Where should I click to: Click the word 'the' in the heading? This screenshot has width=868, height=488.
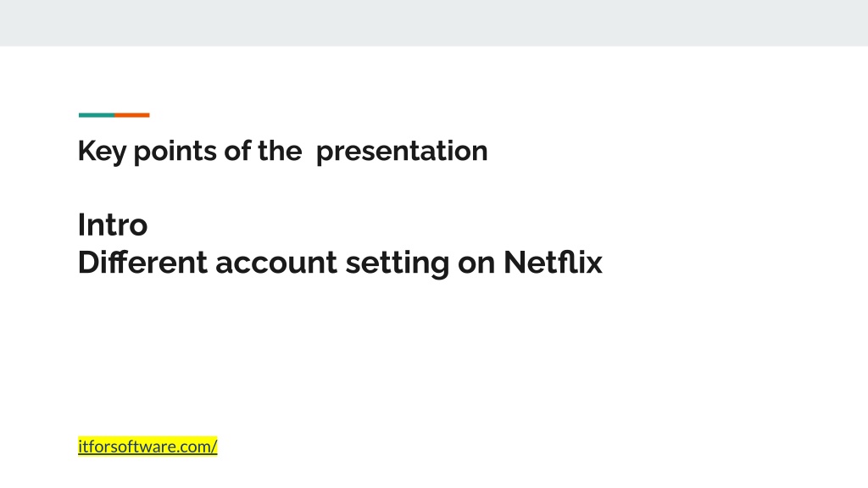(280, 151)
